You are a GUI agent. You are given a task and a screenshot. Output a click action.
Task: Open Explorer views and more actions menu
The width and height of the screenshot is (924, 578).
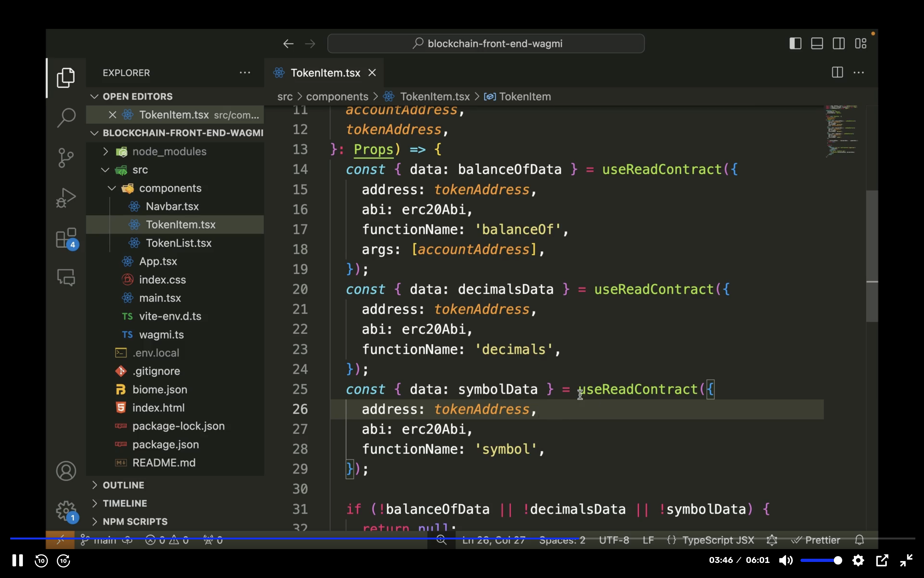(x=245, y=73)
